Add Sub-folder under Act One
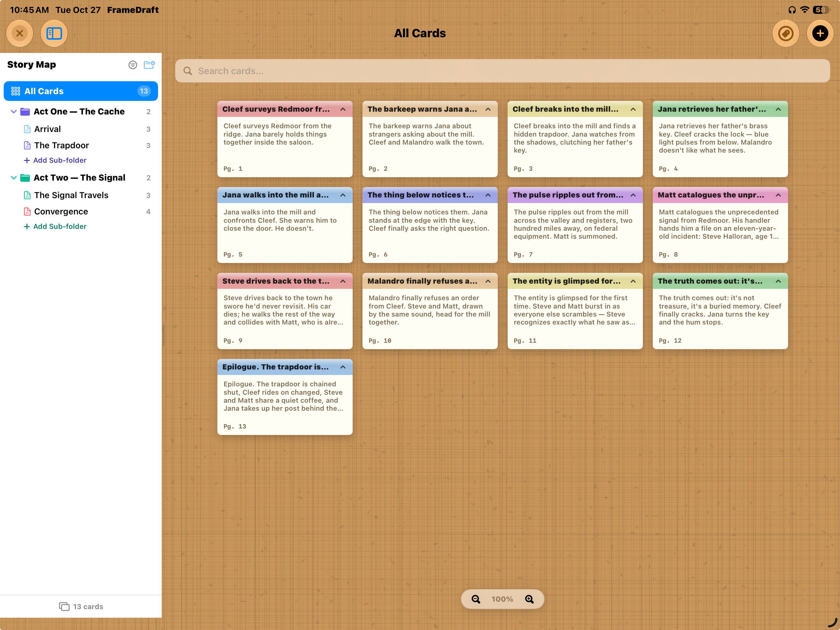 click(55, 160)
